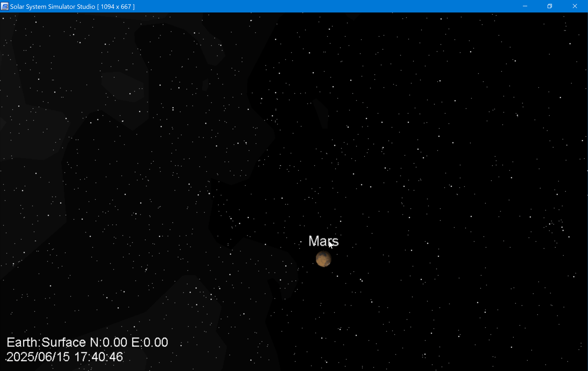Click the seconds 46 in the clock
Image resolution: width=588 pixels, height=371 pixels.
(116, 357)
